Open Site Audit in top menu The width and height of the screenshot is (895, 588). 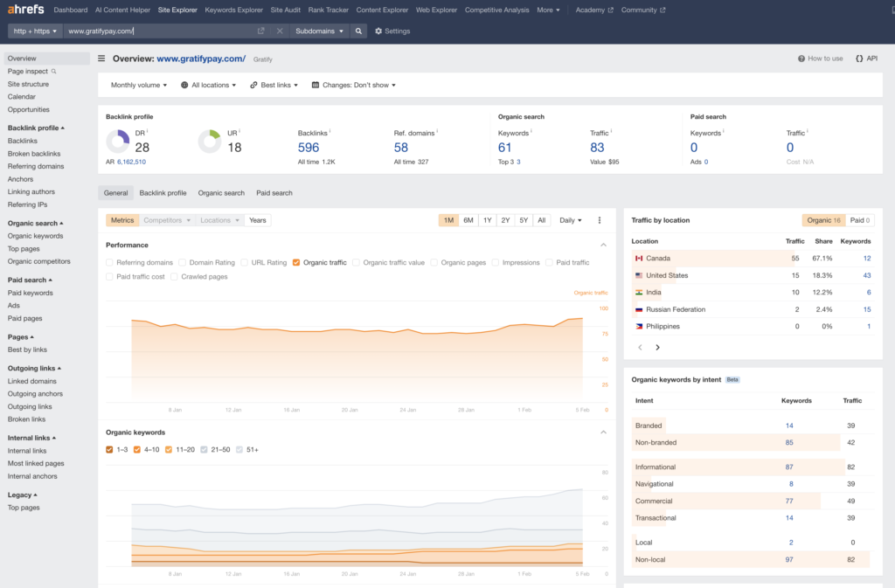285,10
